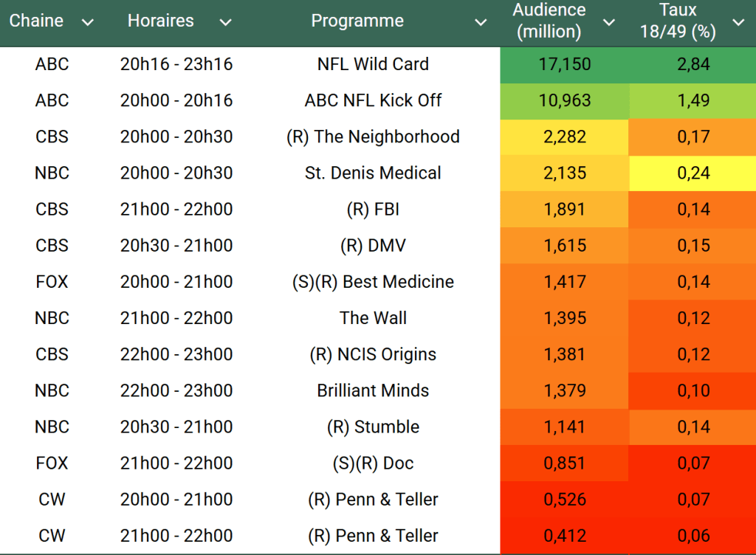Click the (R) Stumble programme cell

tap(373, 427)
